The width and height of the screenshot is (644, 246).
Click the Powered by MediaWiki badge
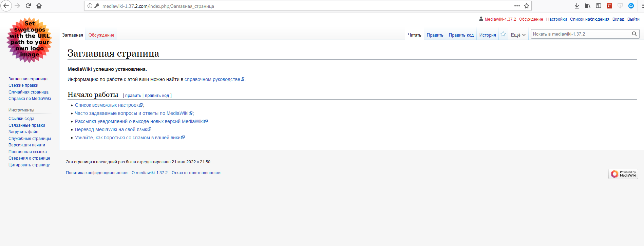pyautogui.click(x=623, y=174)
